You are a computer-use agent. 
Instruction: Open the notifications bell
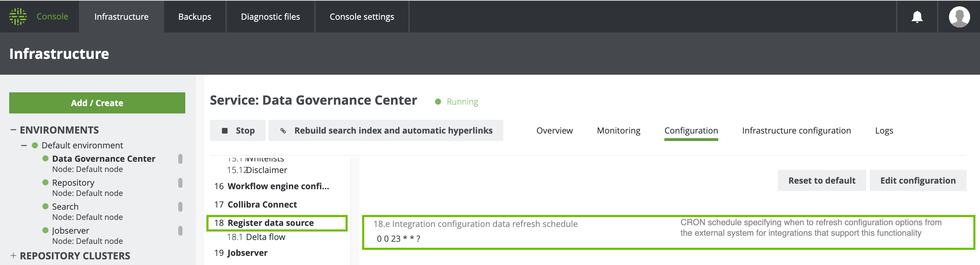click(x=917, y=17)
